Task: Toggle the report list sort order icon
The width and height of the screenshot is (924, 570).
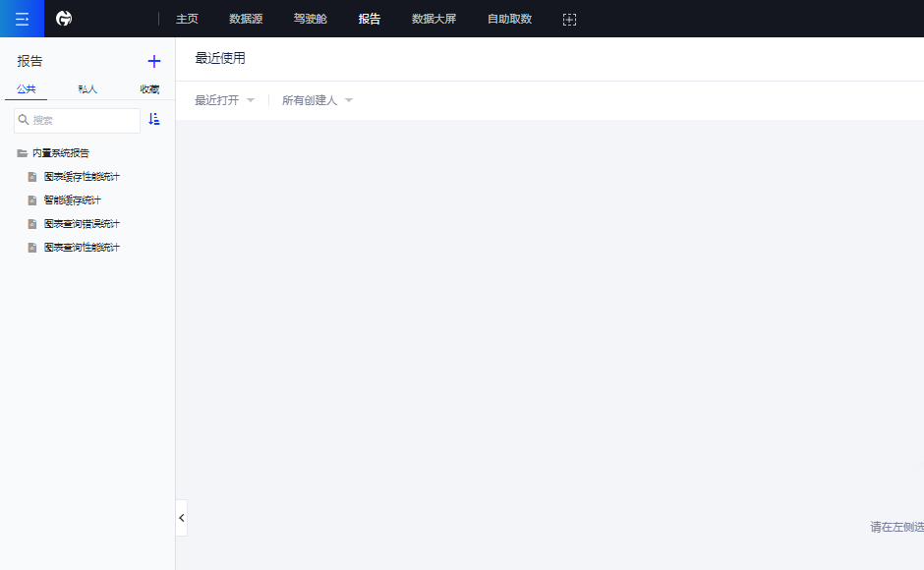Action: 153,119
